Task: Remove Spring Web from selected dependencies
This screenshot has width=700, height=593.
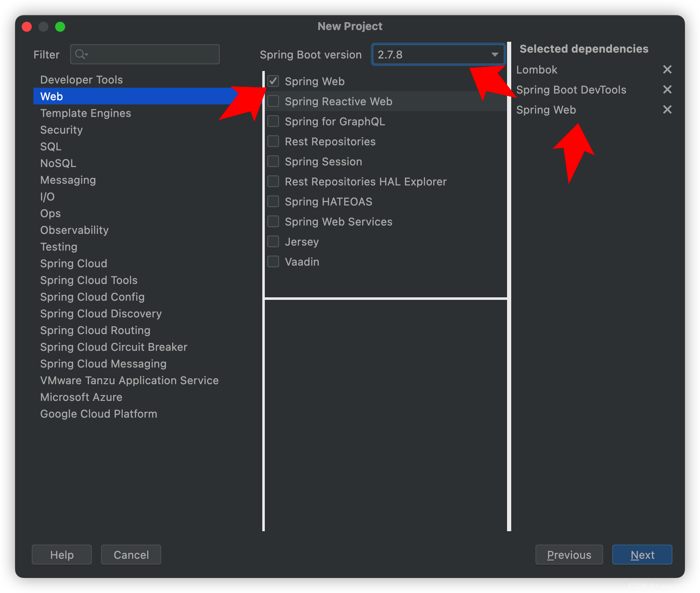Action: pyautogui.click(x=667, y=109)
